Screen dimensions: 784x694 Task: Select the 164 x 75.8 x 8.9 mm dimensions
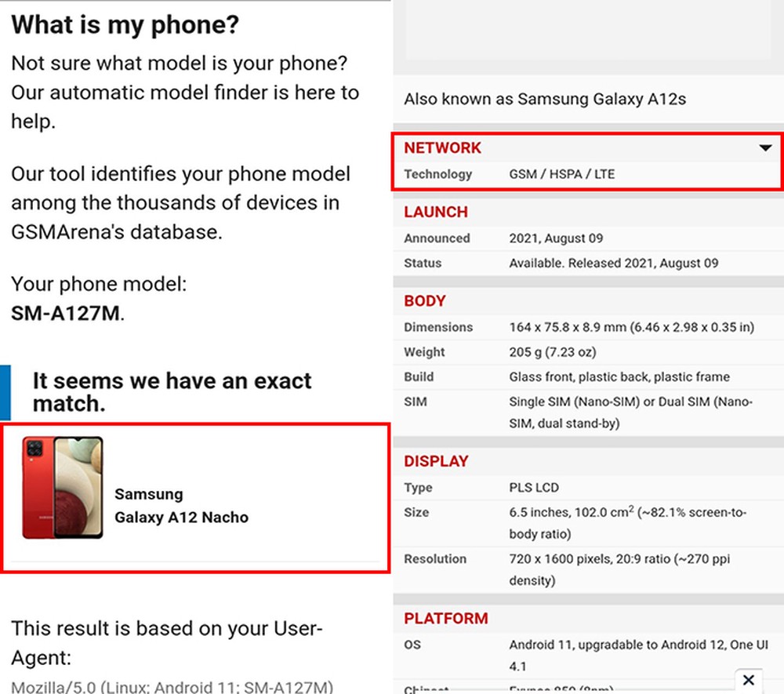coord(632,327)
